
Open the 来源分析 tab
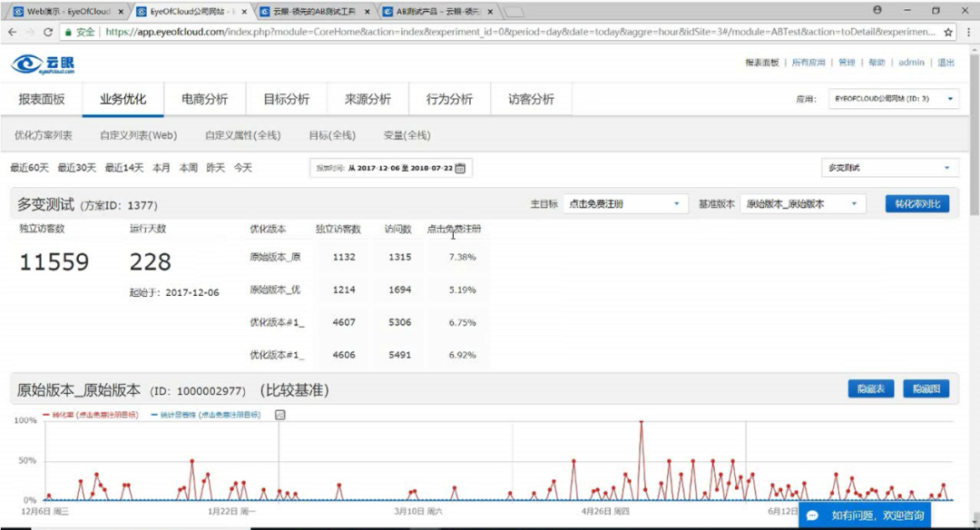(x=367, y=100)
